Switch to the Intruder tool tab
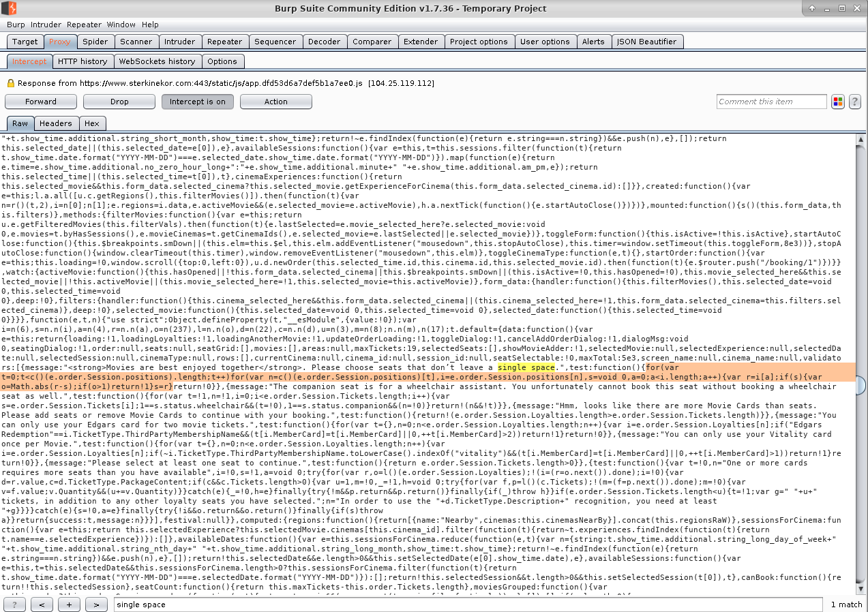The image size is (868, 612). tap(180, 42)
